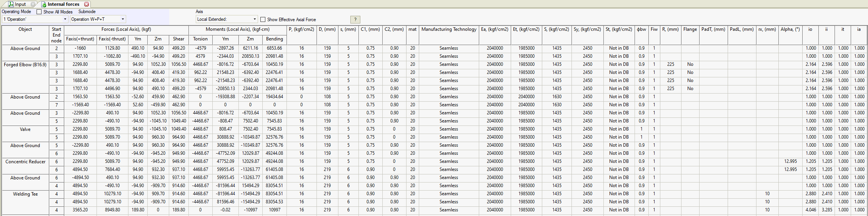Click the Concentric Reducer object cell
The height and width of the screenshot is (216, 868).
point(25,162)
